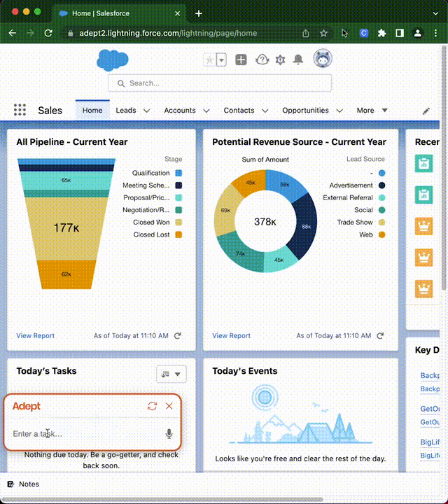Close the Adept panel
Screen dimensions: 448x504
[x=169, y=406]
